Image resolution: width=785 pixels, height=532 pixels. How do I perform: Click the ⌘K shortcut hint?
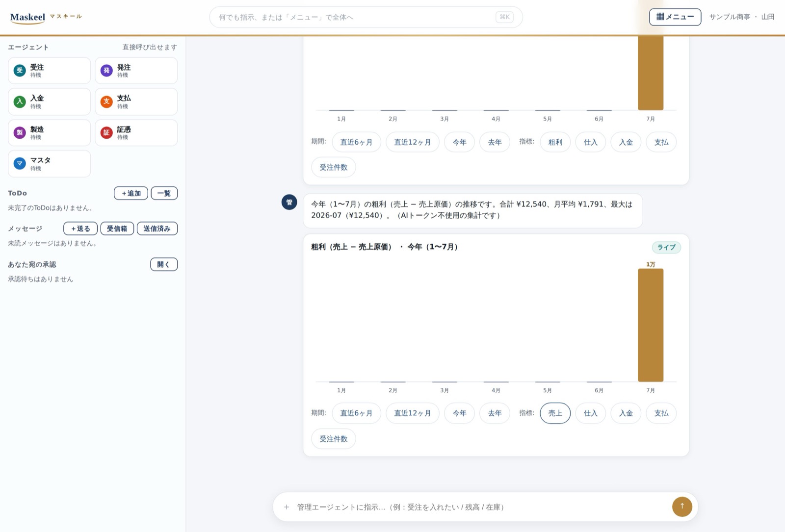tap(504, 17)
